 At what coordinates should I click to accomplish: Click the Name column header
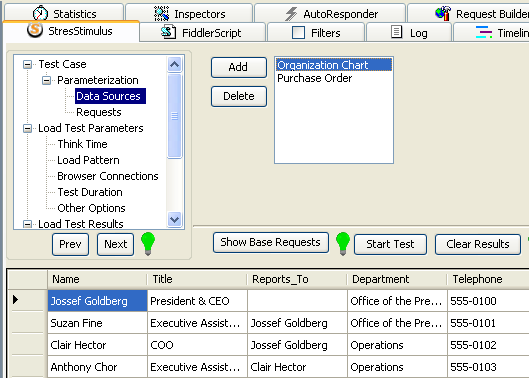[x=97, y=279]
